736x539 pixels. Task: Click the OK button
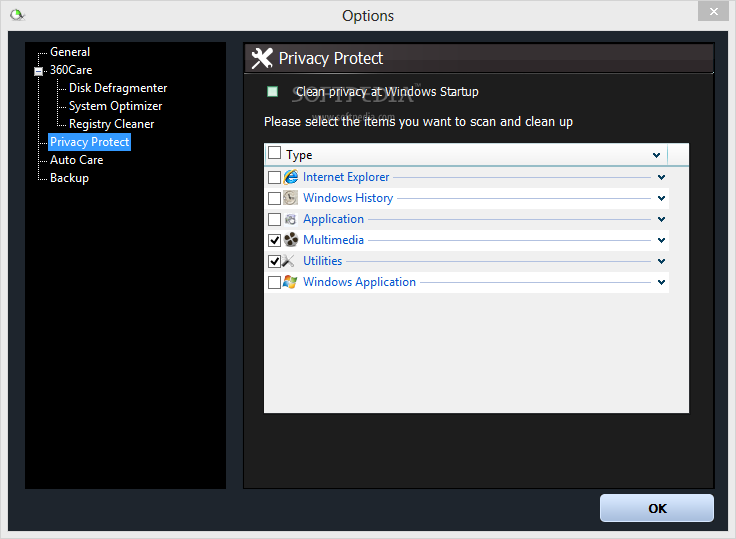click(x=657, y=508)
